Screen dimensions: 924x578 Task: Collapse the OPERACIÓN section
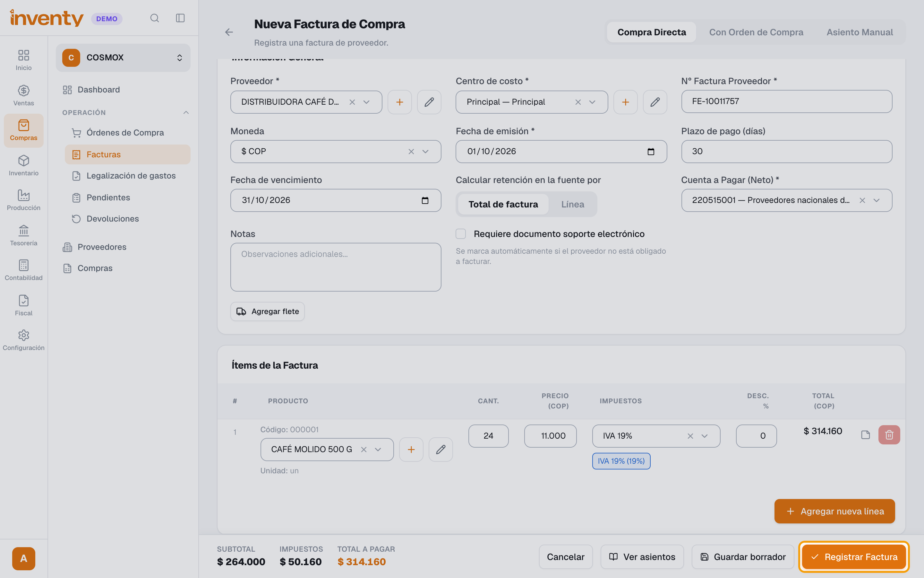pos(186,112)
